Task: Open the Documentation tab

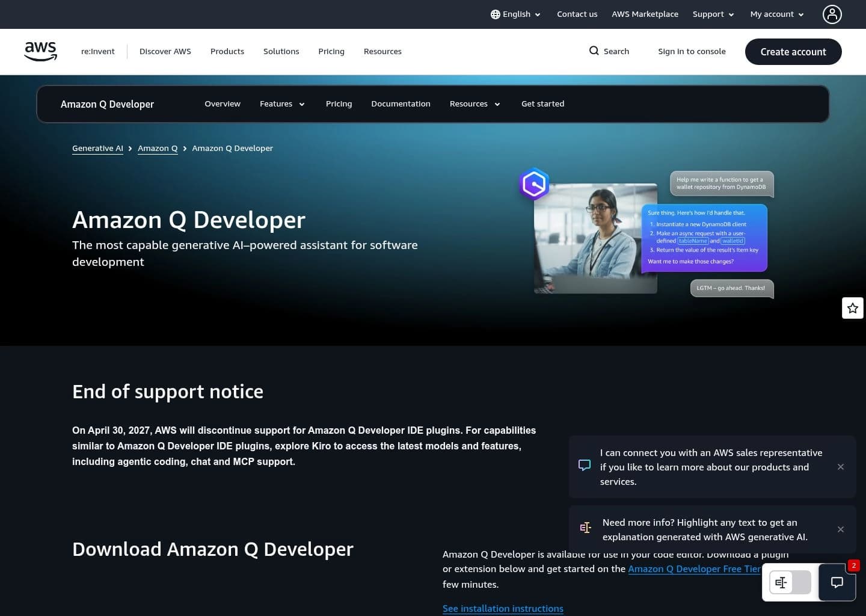Action: point(401,104)
